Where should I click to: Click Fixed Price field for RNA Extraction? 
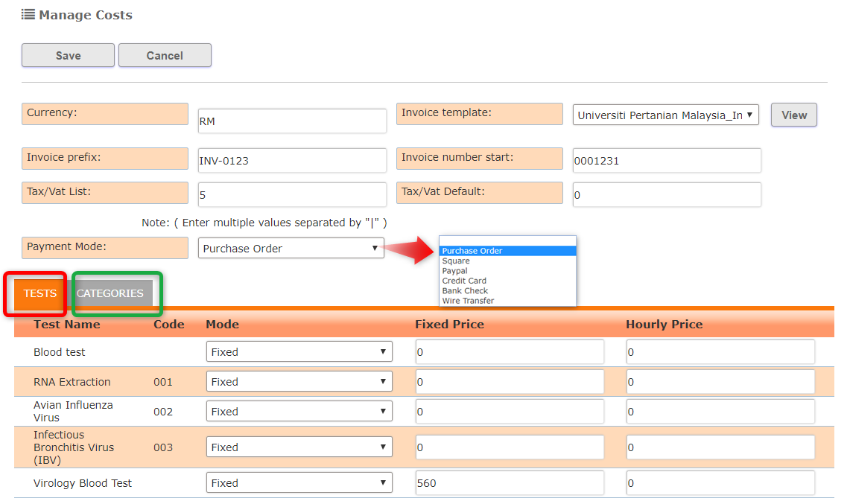[x=510, y=381]
